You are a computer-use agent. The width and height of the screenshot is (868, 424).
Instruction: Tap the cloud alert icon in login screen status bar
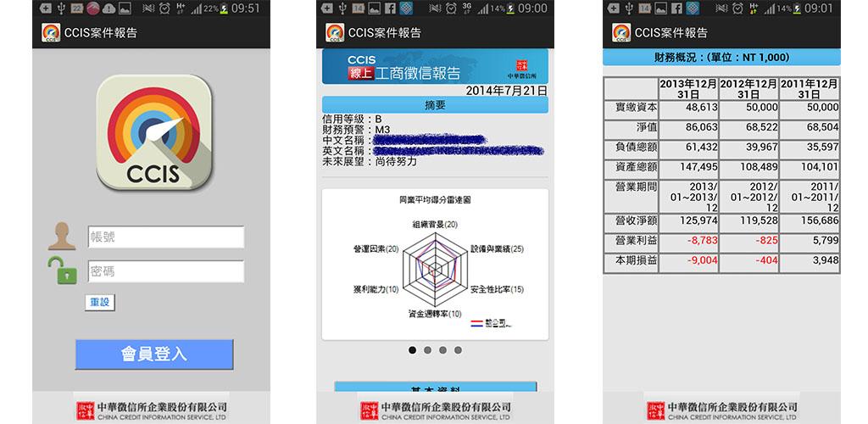click(108, 8)
